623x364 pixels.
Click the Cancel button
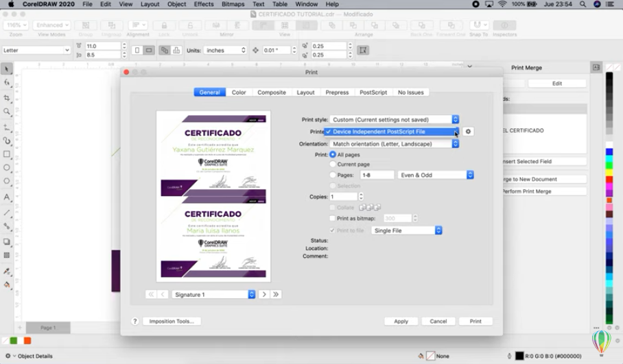click(438, 321)
